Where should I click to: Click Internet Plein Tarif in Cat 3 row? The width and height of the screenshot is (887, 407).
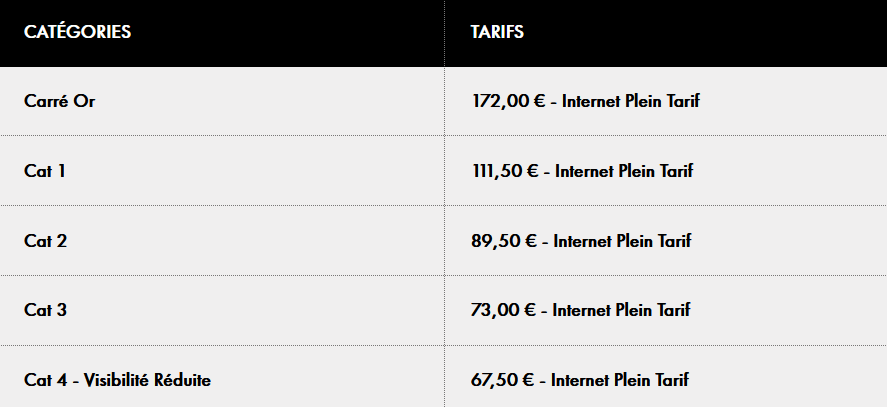(x=621, y=310)
